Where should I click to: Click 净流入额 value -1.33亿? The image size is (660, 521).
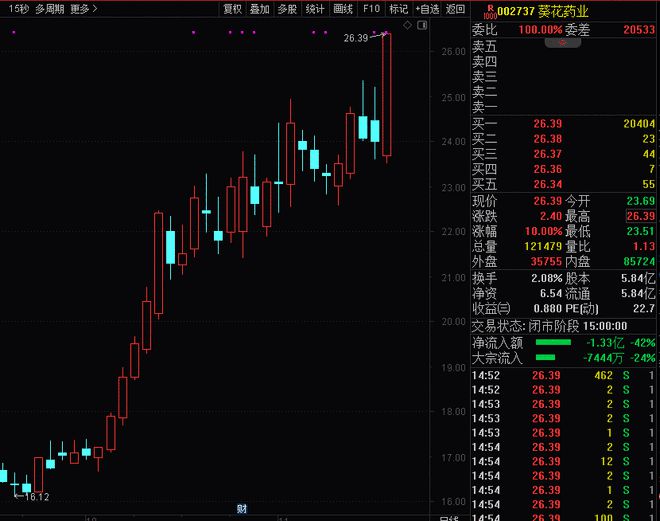click(x=605, y=343)
